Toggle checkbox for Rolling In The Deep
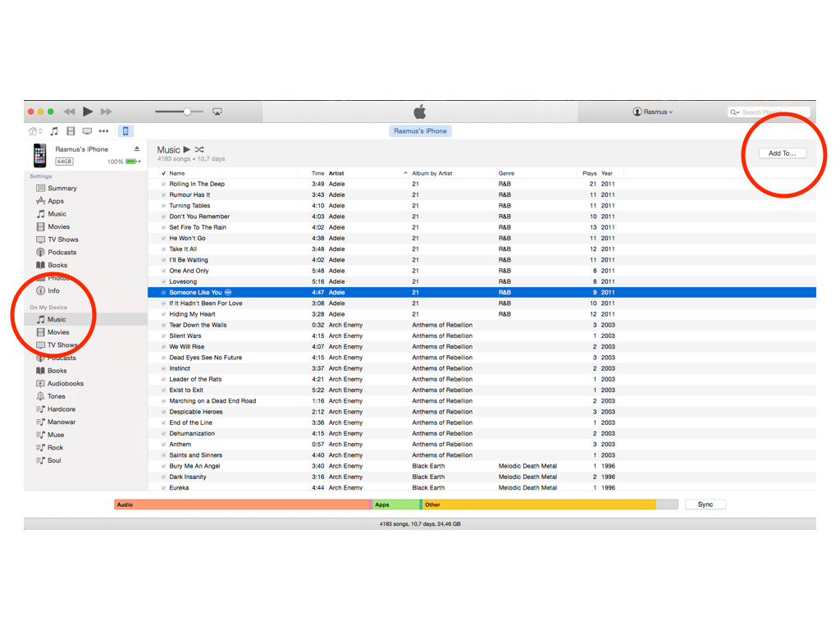The height and width of the screenshot is (630, 840). tap(163, 184)
